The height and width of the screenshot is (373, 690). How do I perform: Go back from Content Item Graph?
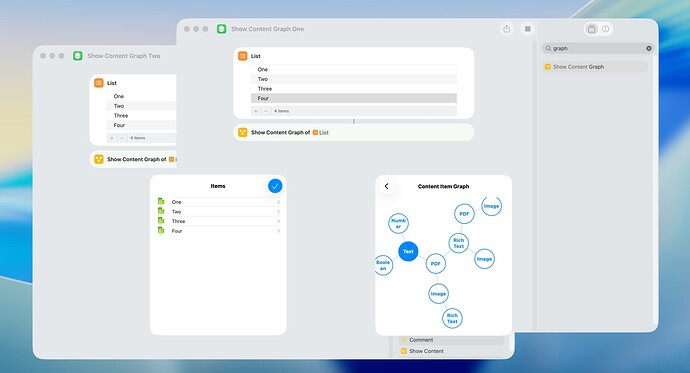click(386, 186)
